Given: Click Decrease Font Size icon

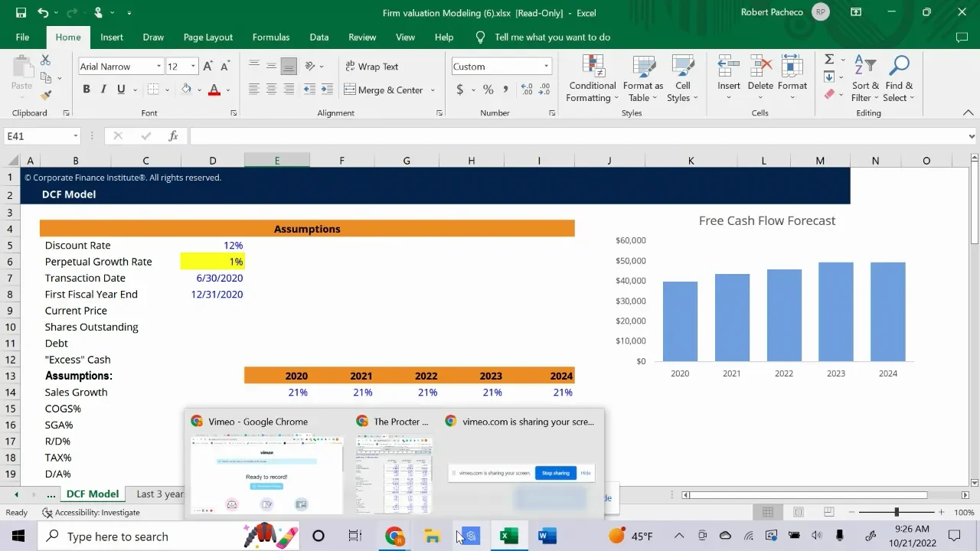Looking at the screenshot, I should pos(224,67).
